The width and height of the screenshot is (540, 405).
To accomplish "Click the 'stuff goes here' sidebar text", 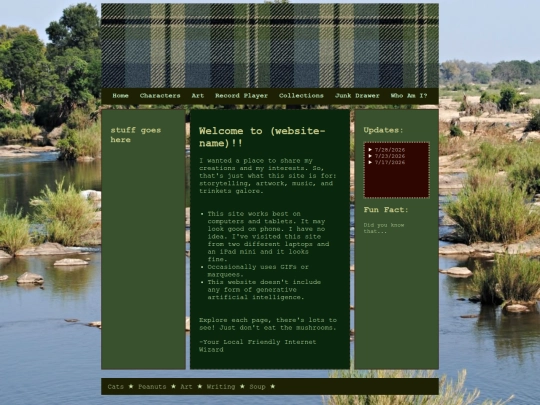I will click(x=136, y=135).
